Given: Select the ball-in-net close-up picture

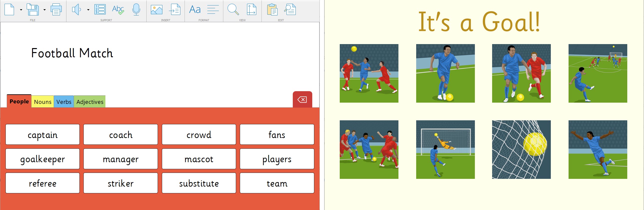Looking at the screenshot, I should click(x=521, y=150).
